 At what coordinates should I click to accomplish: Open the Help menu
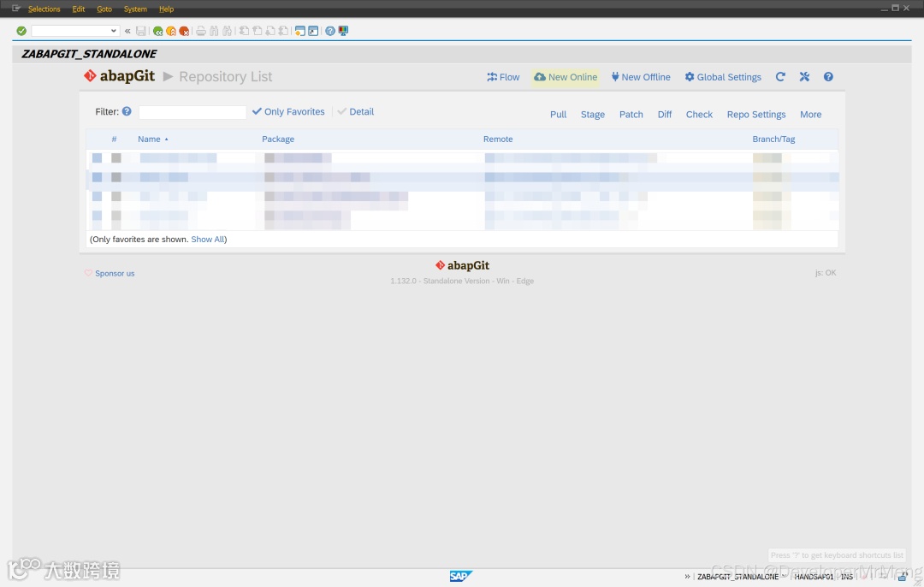pos(166,9)
